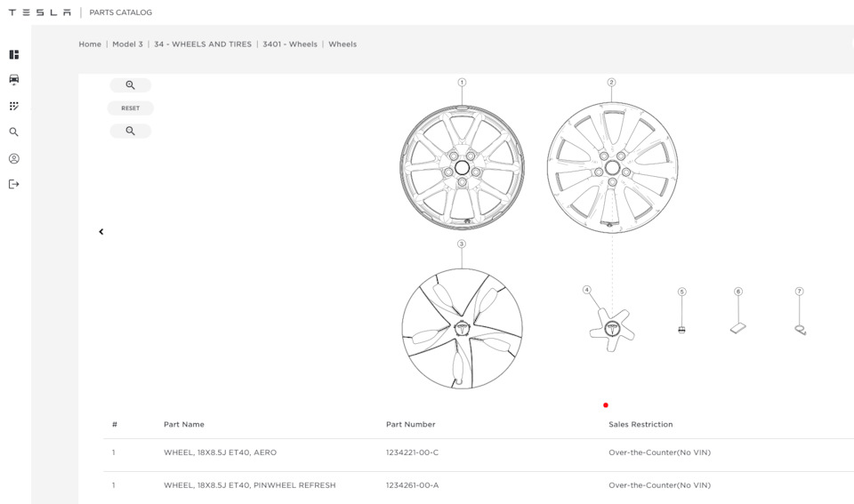
Task: Open the search icon in sidebar
Action: (x=14, y=132)
